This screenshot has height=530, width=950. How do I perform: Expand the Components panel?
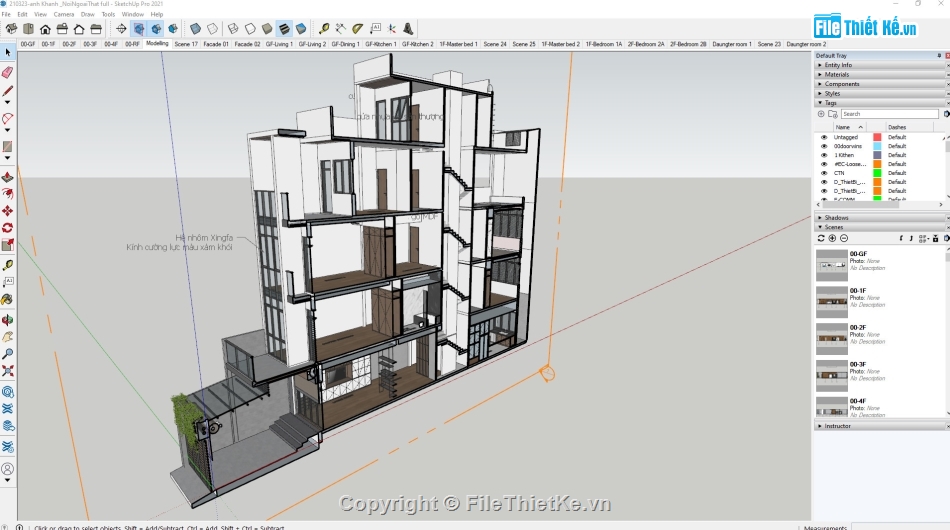879,84
